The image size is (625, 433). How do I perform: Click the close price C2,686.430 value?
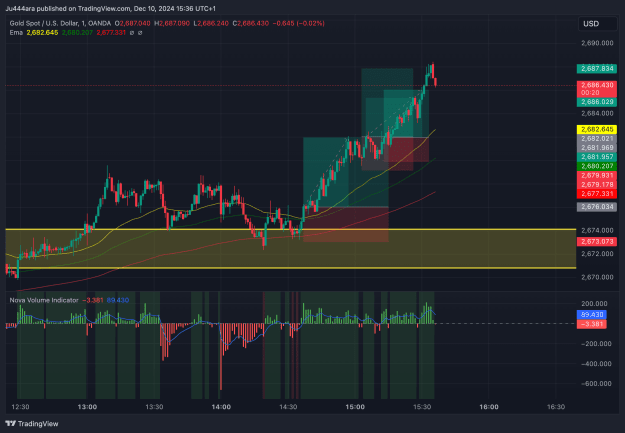(251, 24)
